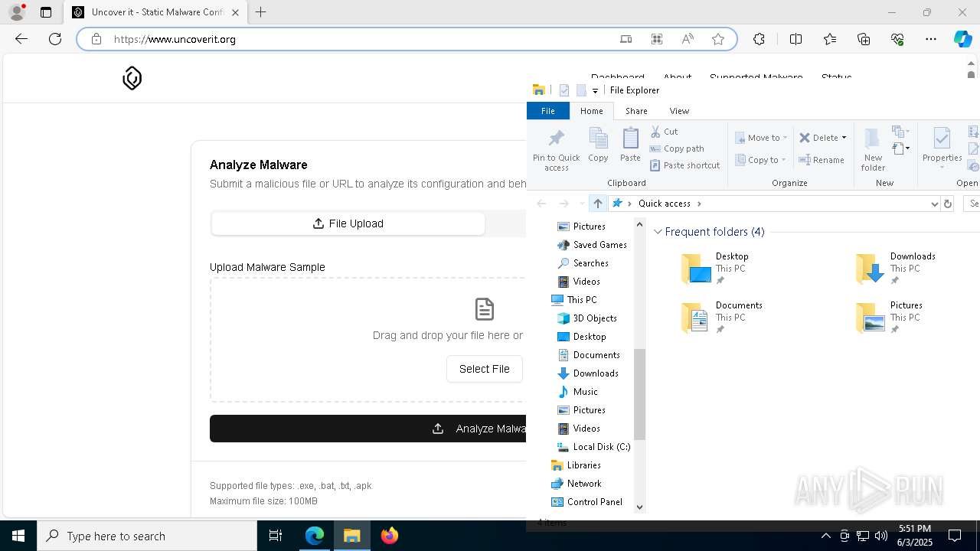Open the Move to dropdown
980x551 pixels.
761,138
